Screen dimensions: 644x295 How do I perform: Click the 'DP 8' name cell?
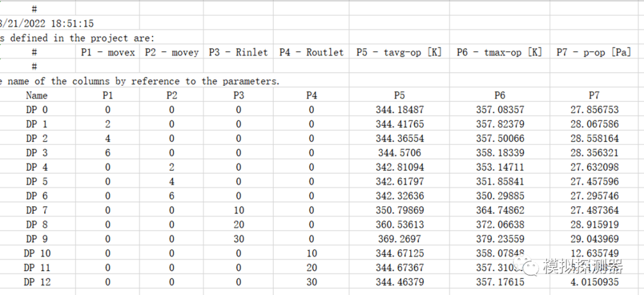37,225
